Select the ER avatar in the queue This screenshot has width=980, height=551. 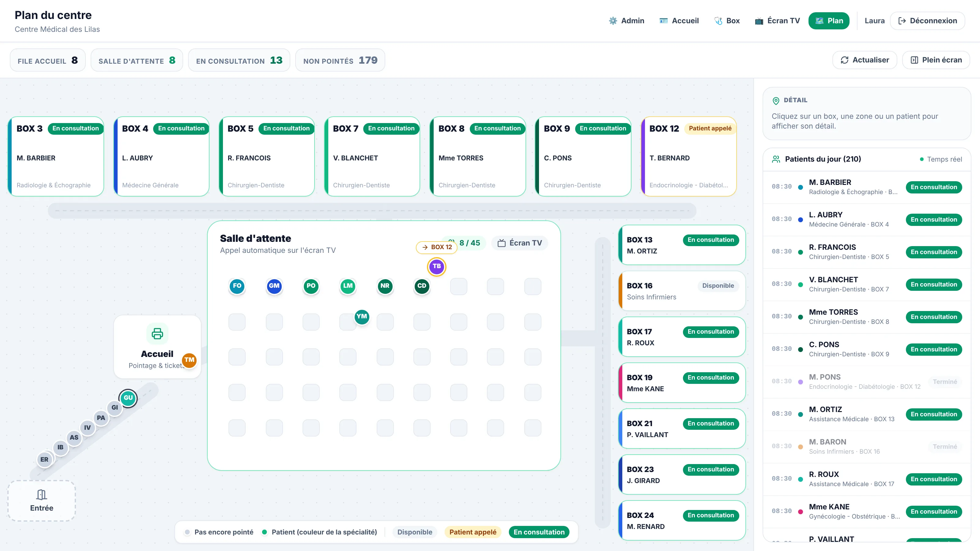tap(44, 460)
